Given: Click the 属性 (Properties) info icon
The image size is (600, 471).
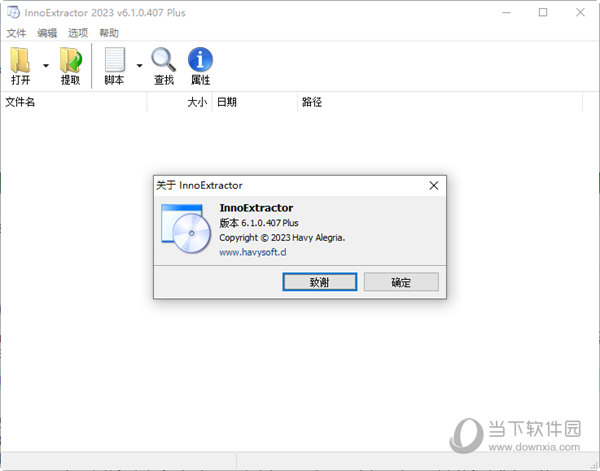Looking at the screenshot, I should [x=200, y=59].
